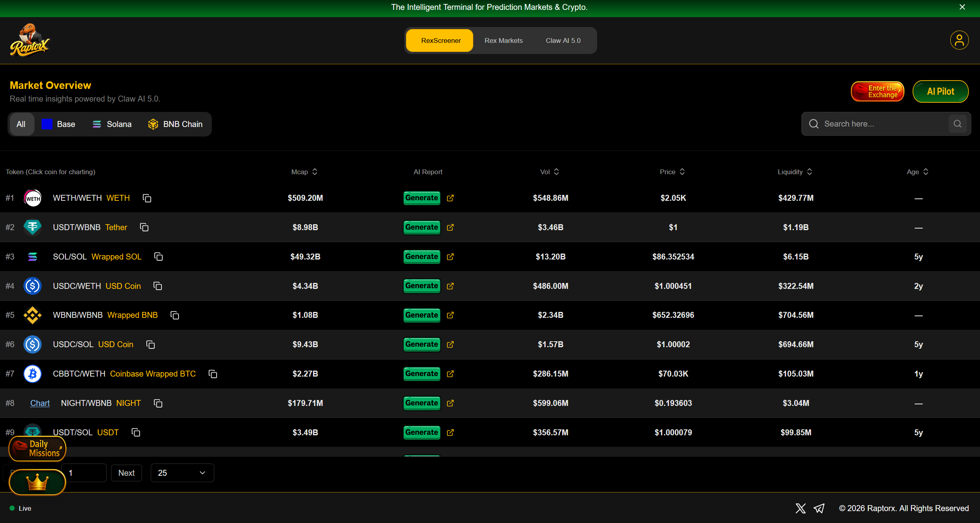This screenshot has width=980, height=523.
Task: Switch to the Rex Markets tab
Action: pos(503,40)
